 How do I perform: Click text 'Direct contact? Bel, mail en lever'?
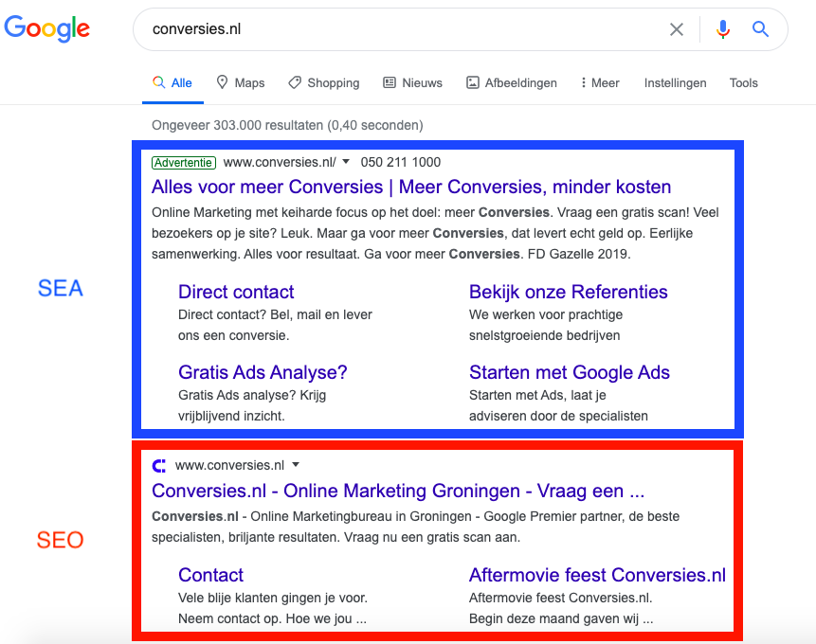pyautogui.click(x=275, y=314)
